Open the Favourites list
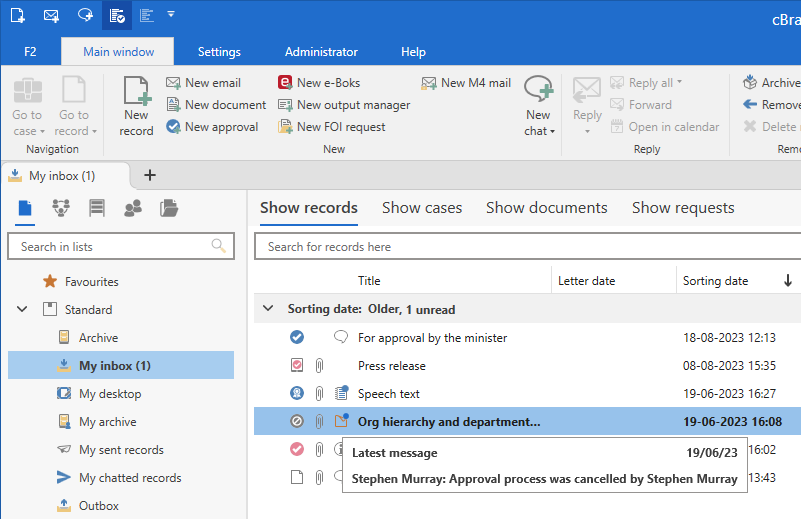 click(91, 282)
